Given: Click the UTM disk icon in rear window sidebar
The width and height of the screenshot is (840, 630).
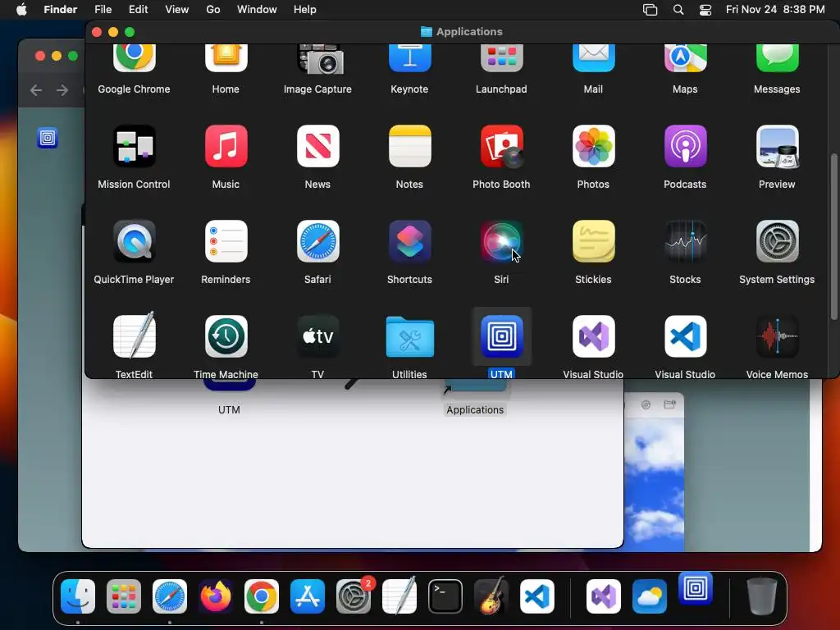Looking at the screenshot, I should [48, 138].
